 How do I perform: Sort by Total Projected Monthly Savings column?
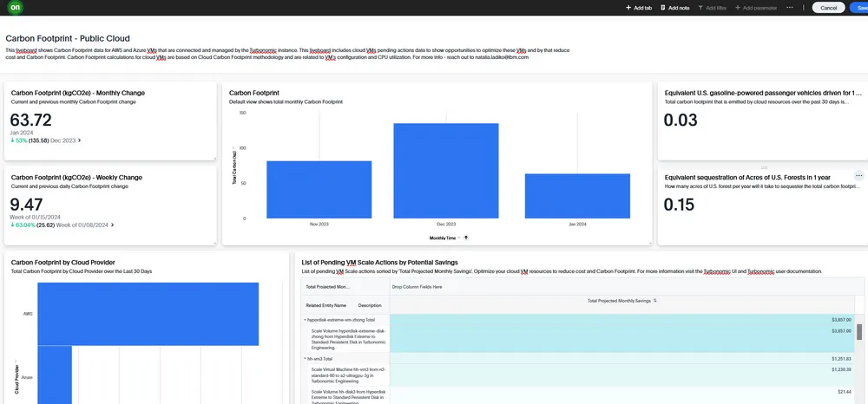pyautogui.click(x=655, y=300)
